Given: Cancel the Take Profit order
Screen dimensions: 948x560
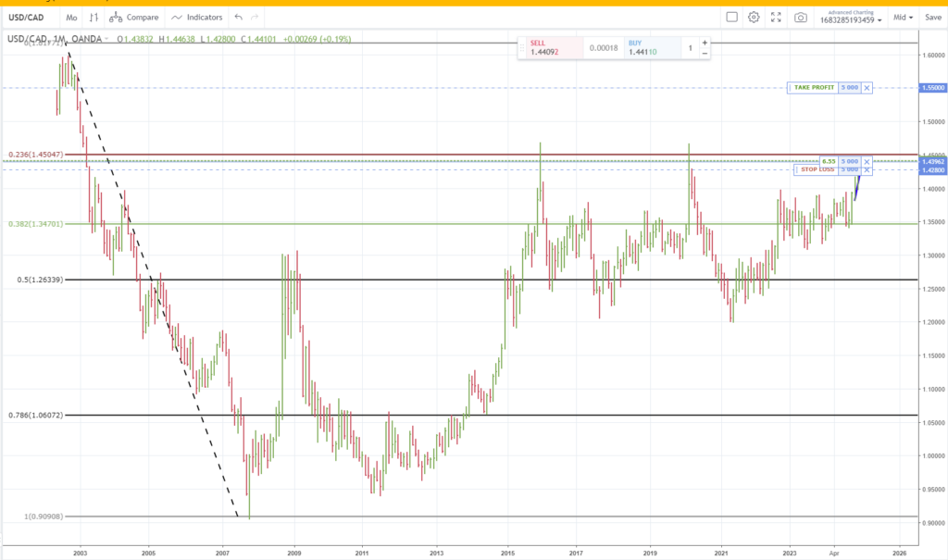Looking at the screenshot, I should click(867, 88).
